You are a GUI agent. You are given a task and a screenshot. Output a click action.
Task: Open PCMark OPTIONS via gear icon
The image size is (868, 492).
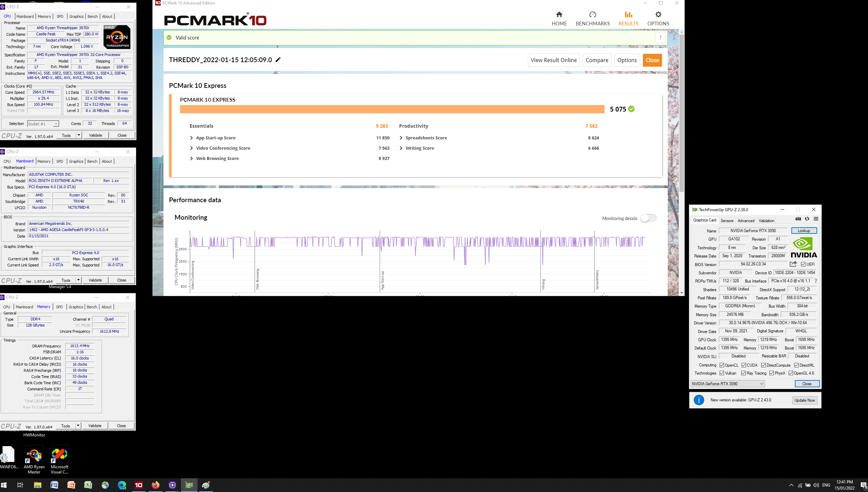tap(658, 19)
